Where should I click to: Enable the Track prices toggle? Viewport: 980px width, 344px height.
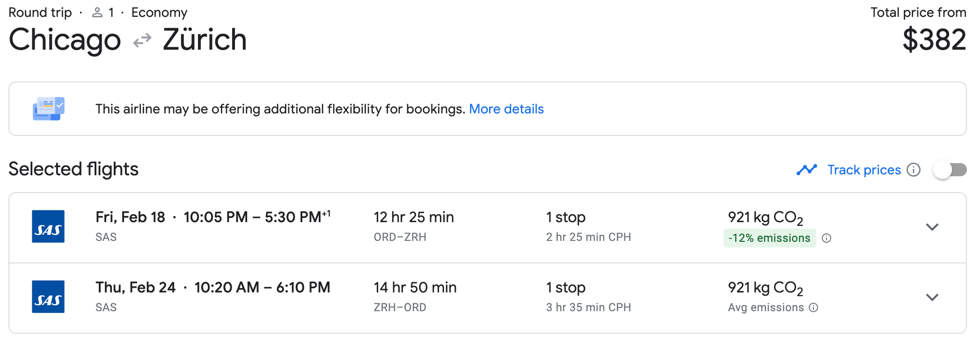coord(950,170)
